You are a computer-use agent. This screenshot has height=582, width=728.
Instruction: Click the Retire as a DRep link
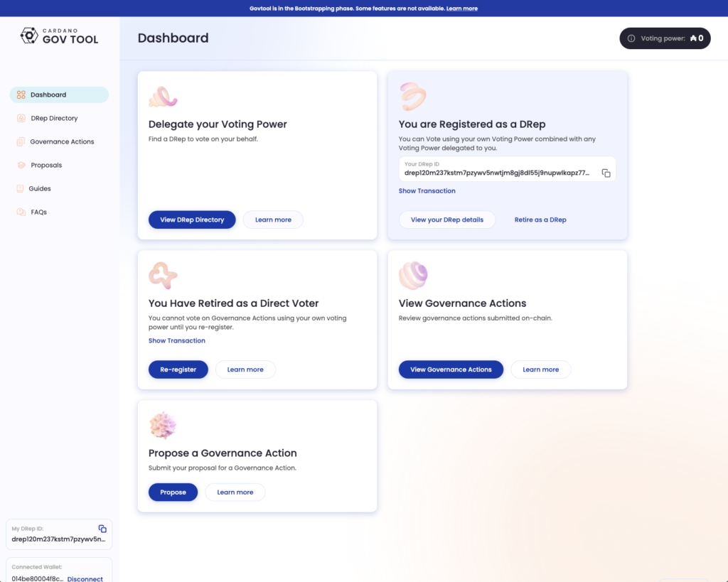[x=540, y=220]
